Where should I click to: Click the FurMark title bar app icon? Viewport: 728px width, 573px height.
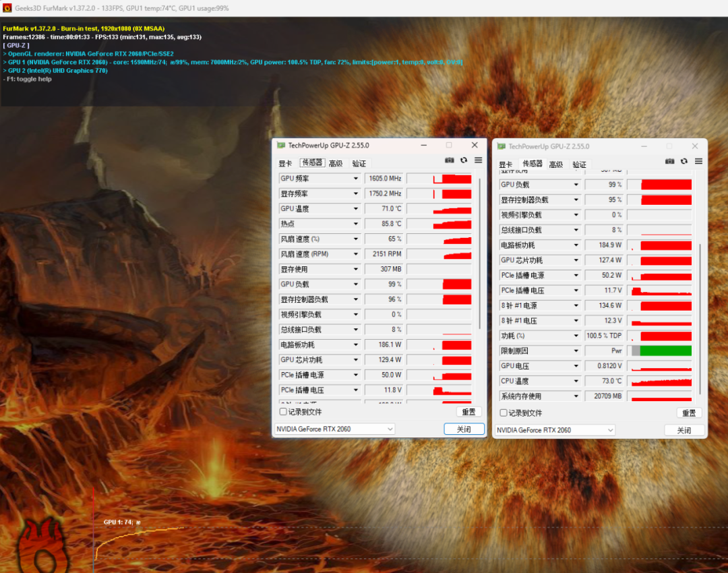(x=7, y=8)
